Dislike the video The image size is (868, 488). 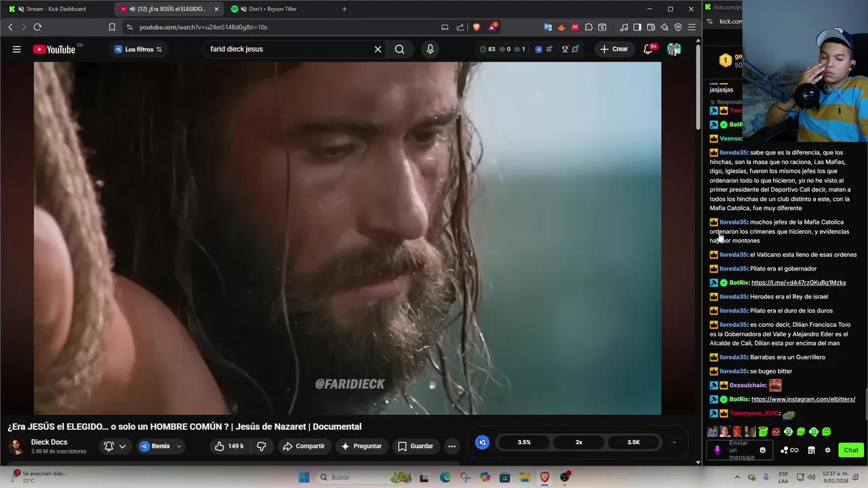click(261, 446)
